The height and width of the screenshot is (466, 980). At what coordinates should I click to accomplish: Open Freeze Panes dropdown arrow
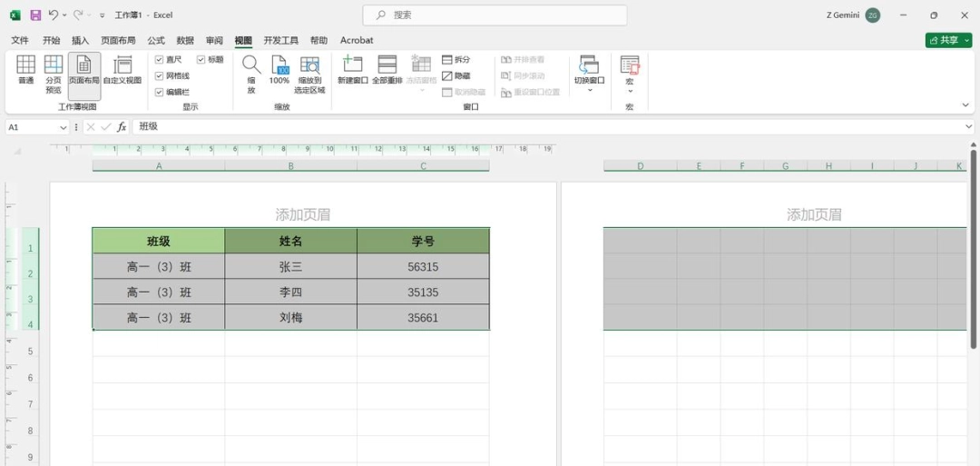[x=421, y=91]
